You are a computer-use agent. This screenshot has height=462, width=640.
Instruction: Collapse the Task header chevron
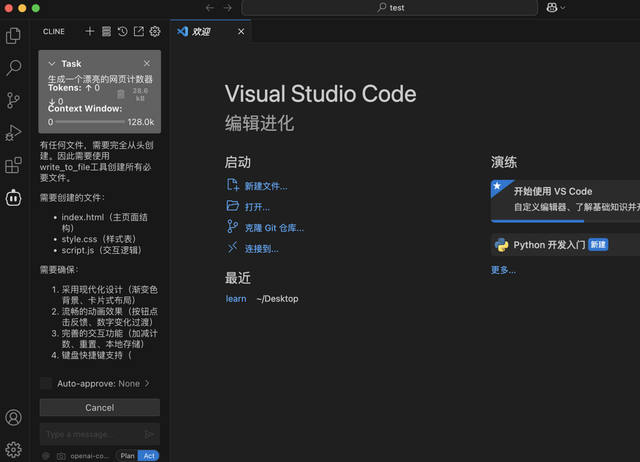click(52, 64)
